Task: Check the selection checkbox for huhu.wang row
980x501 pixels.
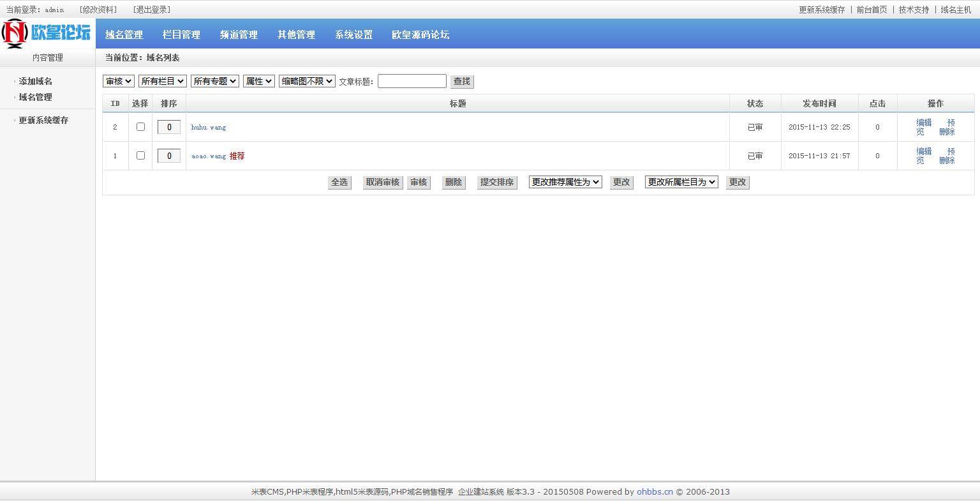Action: tap(140, 126)
